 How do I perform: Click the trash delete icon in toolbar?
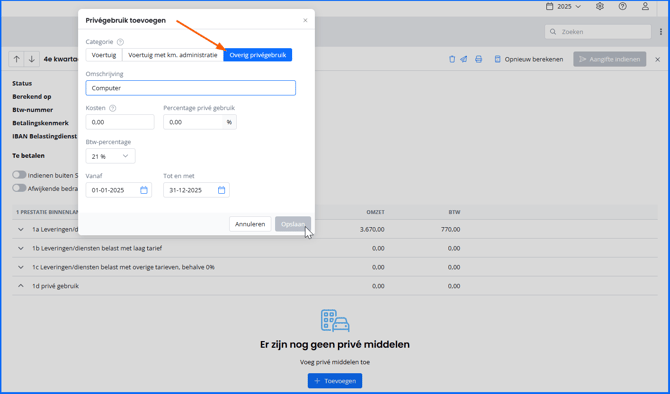point(452,59)
